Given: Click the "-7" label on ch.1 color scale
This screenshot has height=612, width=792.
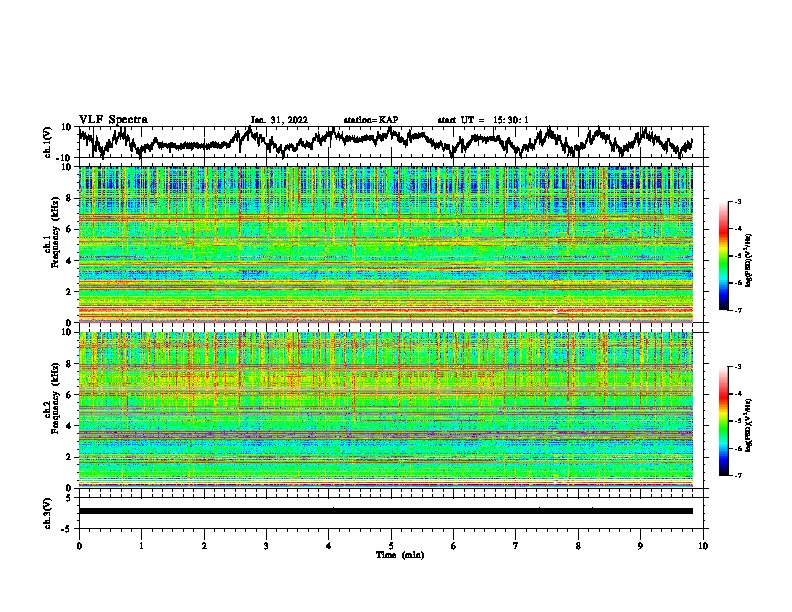Looking at the screenshot, I should coord(737,310).
